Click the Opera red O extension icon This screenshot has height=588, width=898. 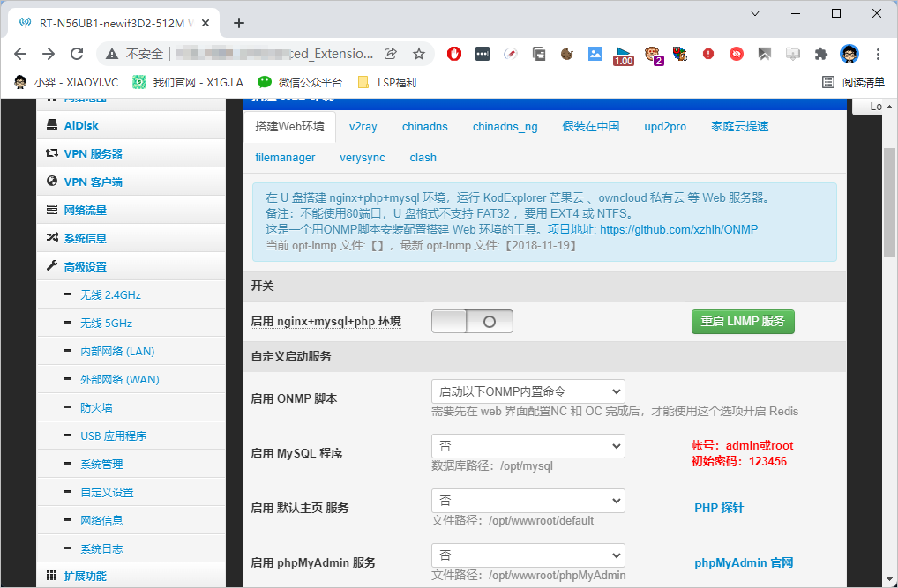pyautogui.click(x=454, y=54)
